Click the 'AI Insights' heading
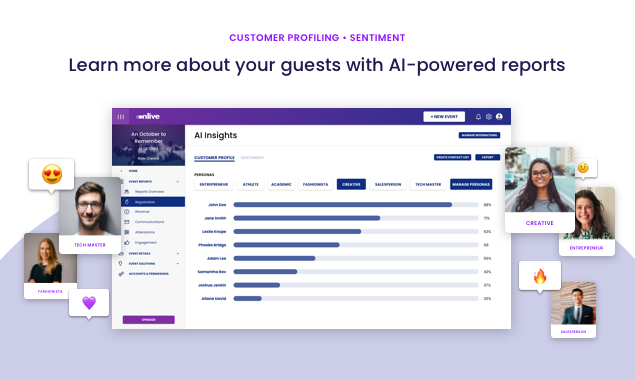 pyautogui.click(x=216, y=135)
